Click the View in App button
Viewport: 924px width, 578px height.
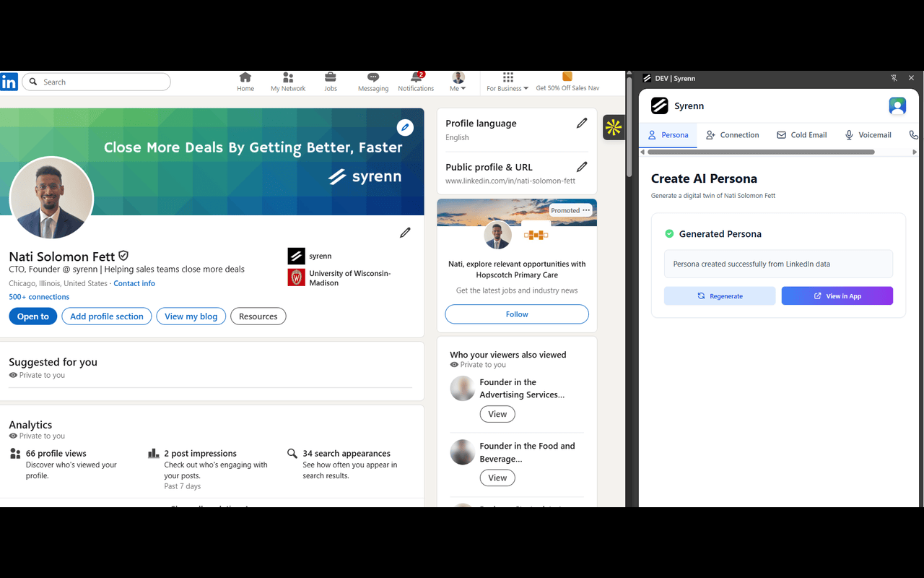(x=837, y=296)
